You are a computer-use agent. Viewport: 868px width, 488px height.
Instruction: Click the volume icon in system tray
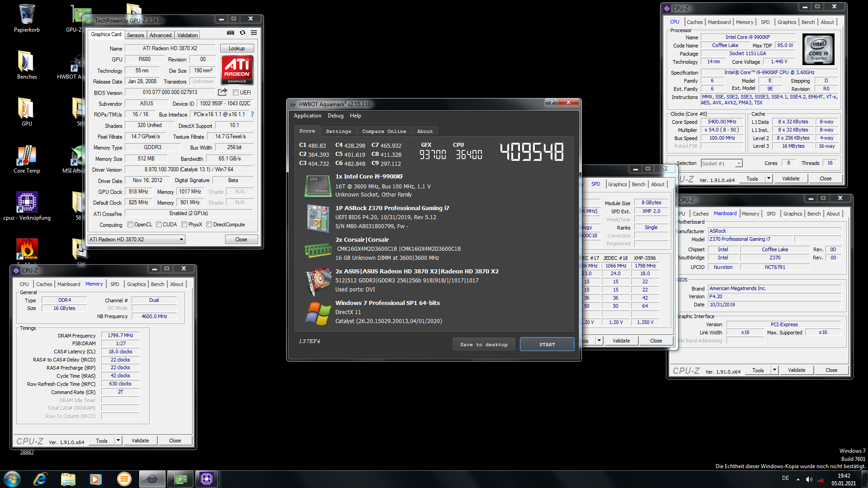809,479
